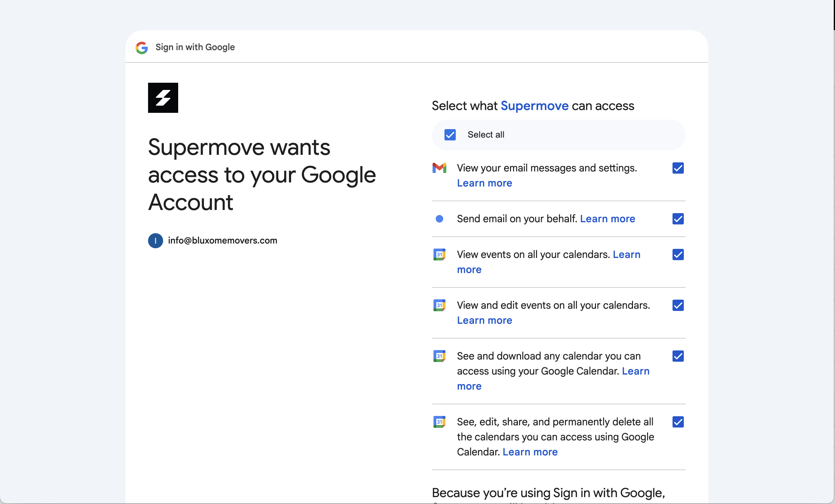Click the calendar icon beside See and download
The width and height of the screenshot is (835, 504).
click(439, 356)
